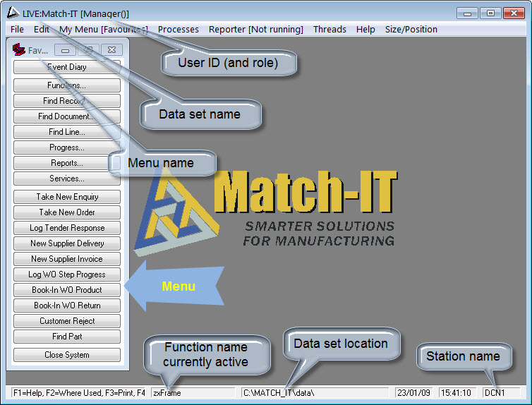This screenshot has height=405, width=532.
Task: Click the Close System button
Action: point(67,355)
